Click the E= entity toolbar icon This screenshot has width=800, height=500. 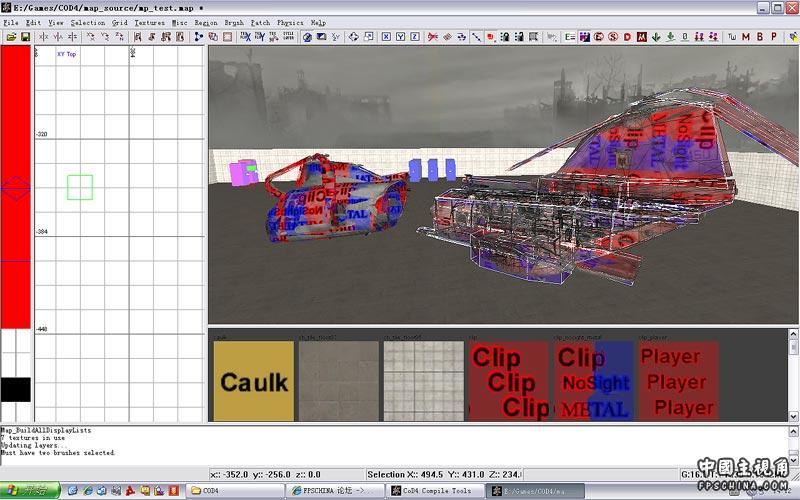570,37
